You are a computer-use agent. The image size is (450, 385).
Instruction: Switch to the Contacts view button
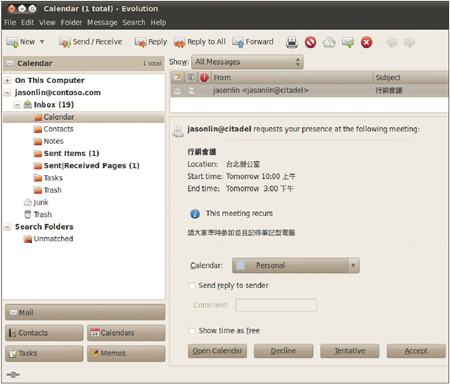44,333
